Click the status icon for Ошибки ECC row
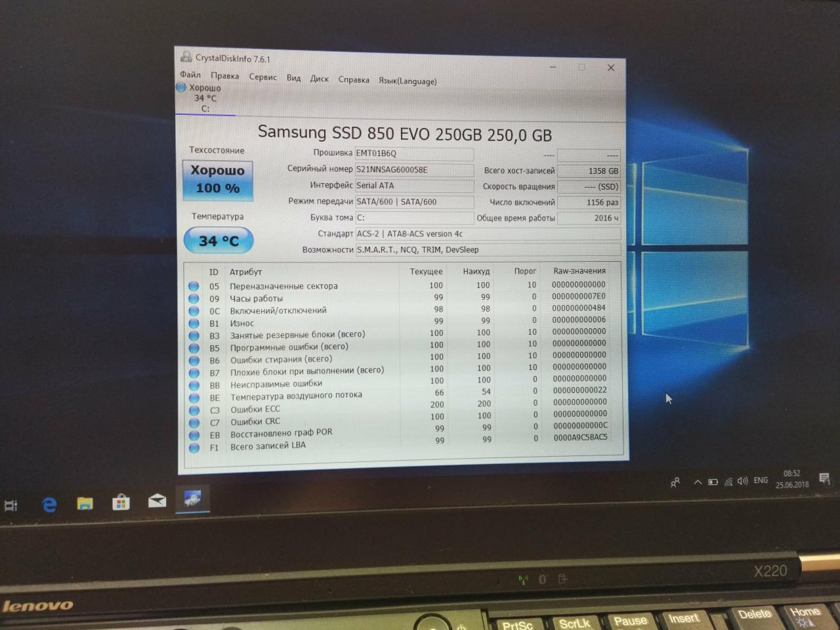 (194, 411)
